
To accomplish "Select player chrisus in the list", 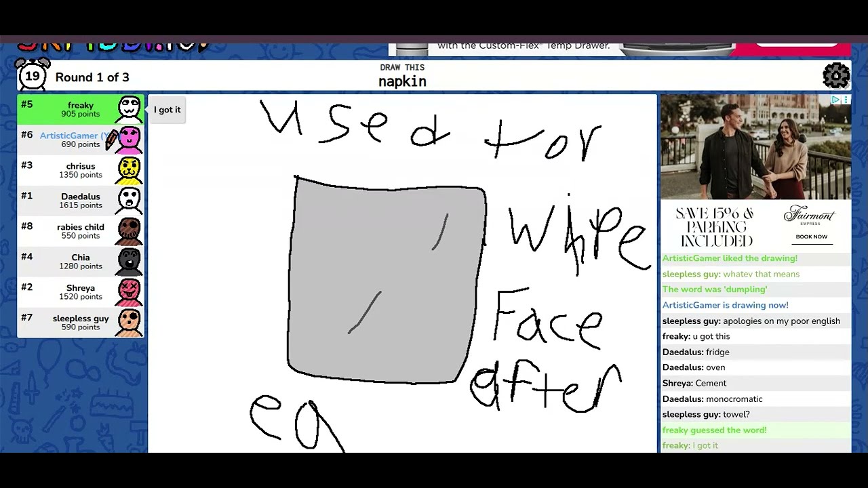I will point(81,169).
